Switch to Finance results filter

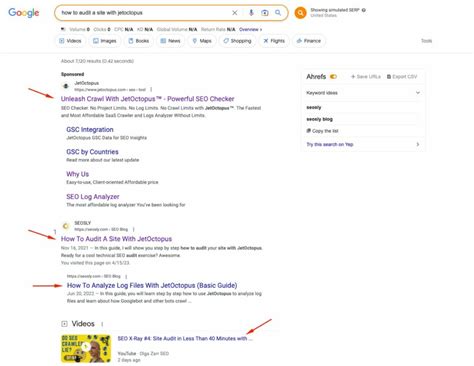click(x=309, y=41)
